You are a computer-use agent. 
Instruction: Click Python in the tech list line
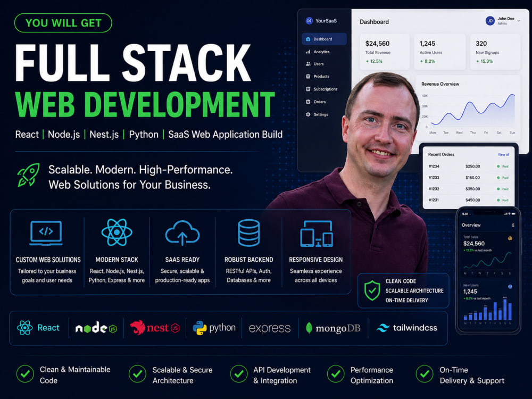(x=144, y=135)
